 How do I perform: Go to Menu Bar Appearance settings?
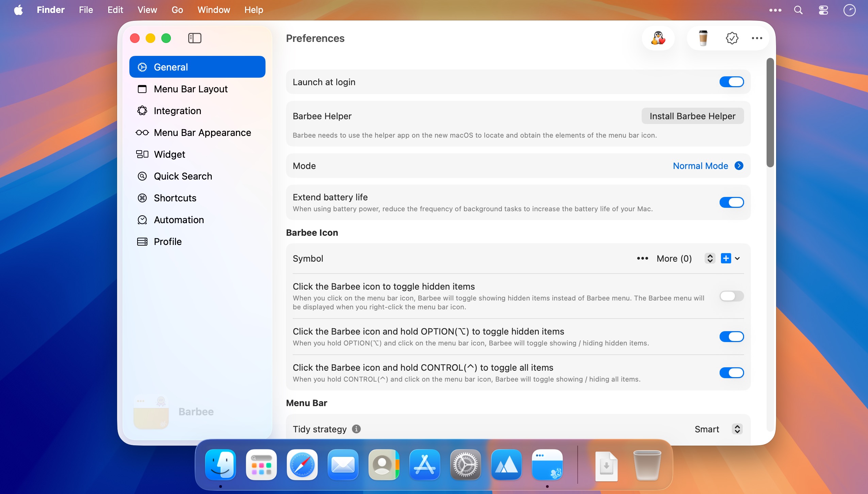coord(197,132)
